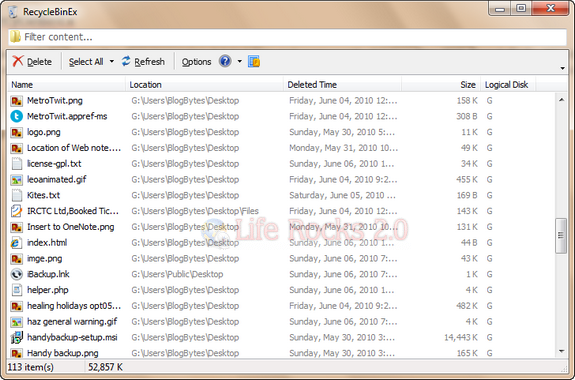575x380 pixels.
Task: Click the blue Refresh arrows icon
Action: click(x=126, y=61)
